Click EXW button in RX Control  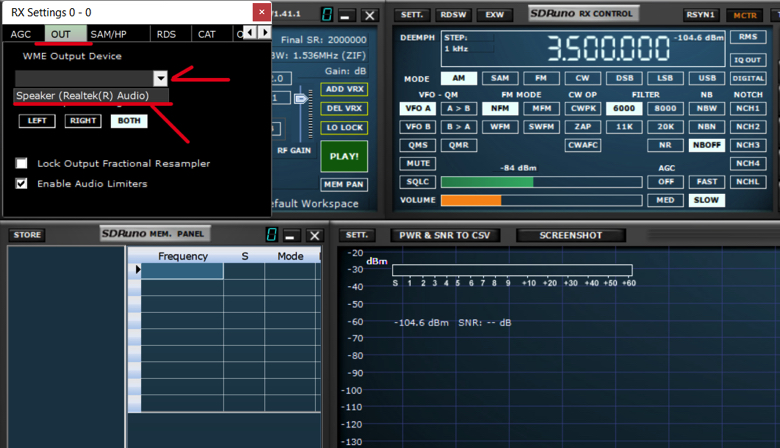494,15
